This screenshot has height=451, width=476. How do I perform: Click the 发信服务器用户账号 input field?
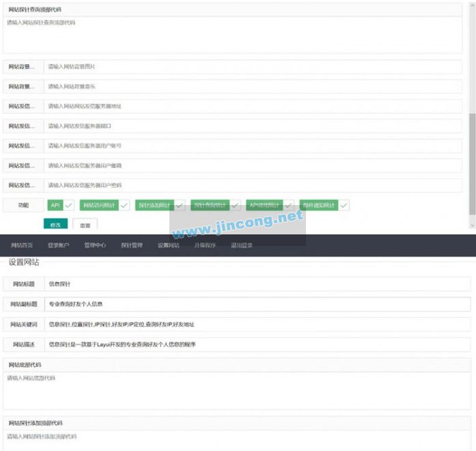point(253,146)
